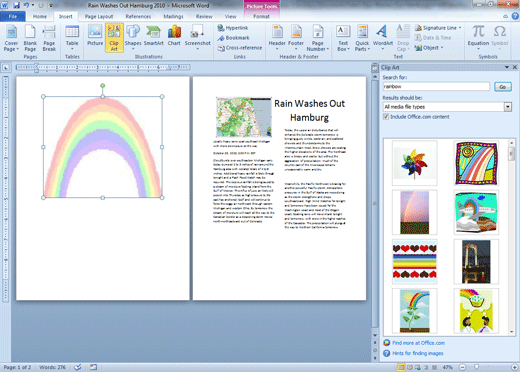Open Quick Parts menu
This screenshot has width=520, height=372.
[362, 38]
